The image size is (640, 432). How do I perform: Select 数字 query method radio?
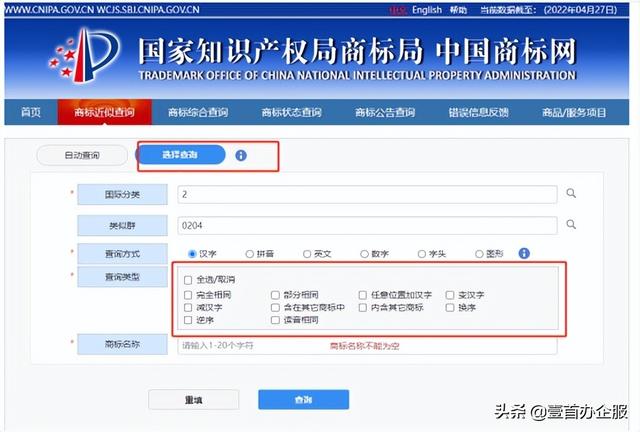click(x=364, y=254)
